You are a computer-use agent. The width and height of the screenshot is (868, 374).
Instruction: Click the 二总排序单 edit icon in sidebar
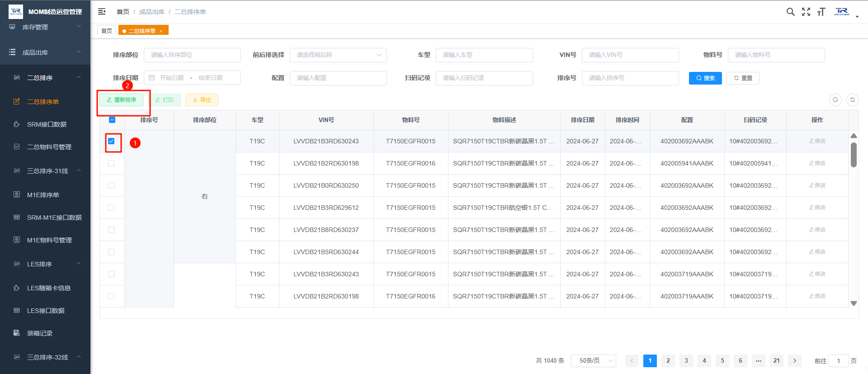coord(17,102)
